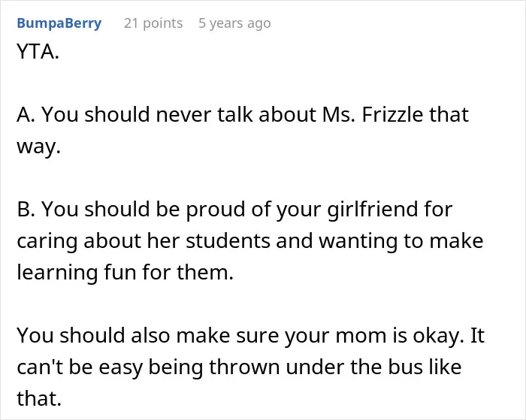Open the BumpaBerry user profile link
The image size is (526, 420).
(x=59, y=23)
